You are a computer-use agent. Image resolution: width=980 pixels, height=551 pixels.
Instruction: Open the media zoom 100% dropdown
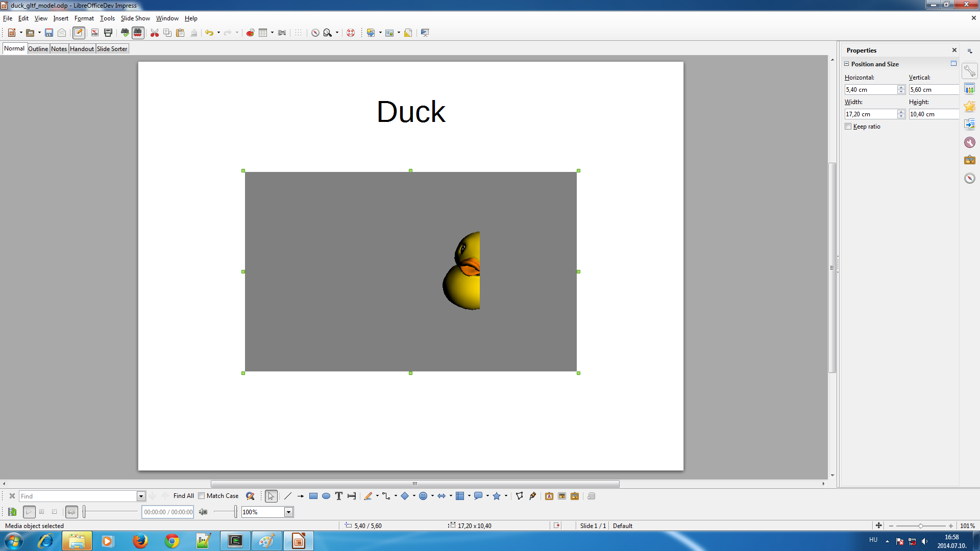pyautogui.click(x=288, y=512)
